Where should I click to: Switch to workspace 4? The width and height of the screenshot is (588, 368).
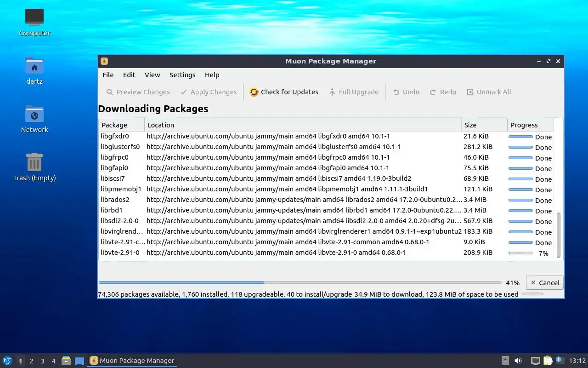click(53, 361)
